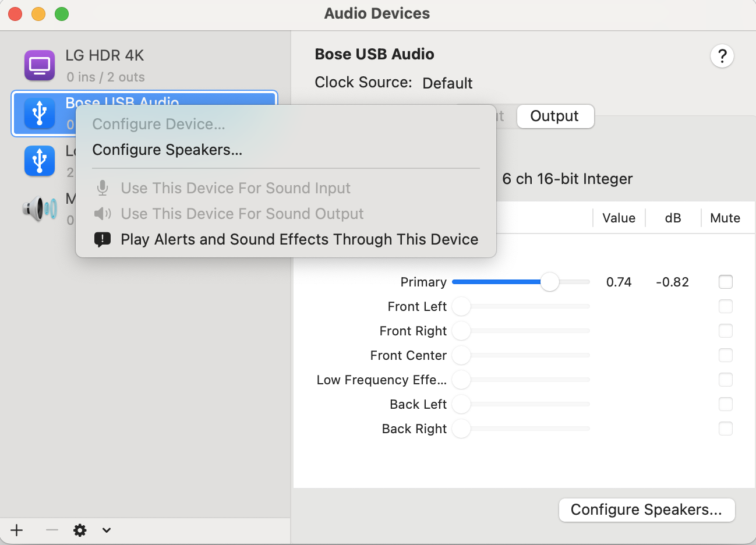Click the alert badge icon next to Play Alerts
This screenshot has width=756, height=545.
coord(103,239)
